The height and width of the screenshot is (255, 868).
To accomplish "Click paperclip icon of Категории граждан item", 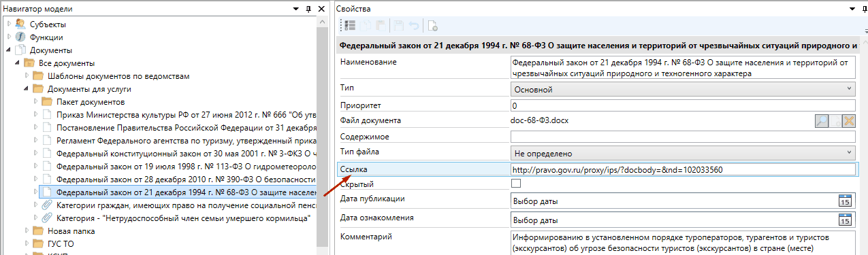I will (46, 205).
